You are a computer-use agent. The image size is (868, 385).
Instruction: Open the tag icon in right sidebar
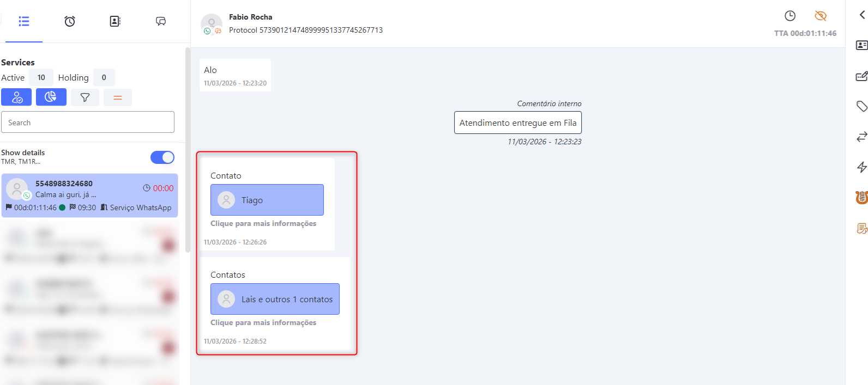[862, 106]
